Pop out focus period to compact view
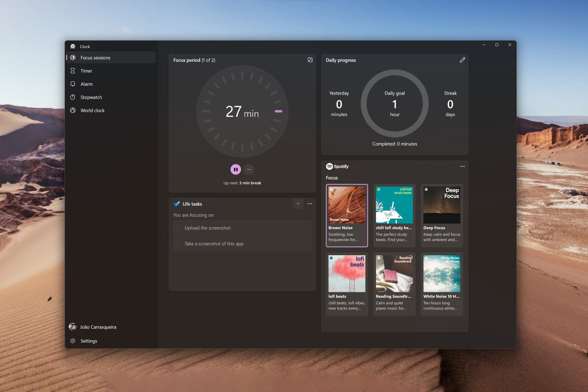Image resolution: width=588 pixels, height=392 pixels. point(310,60)
